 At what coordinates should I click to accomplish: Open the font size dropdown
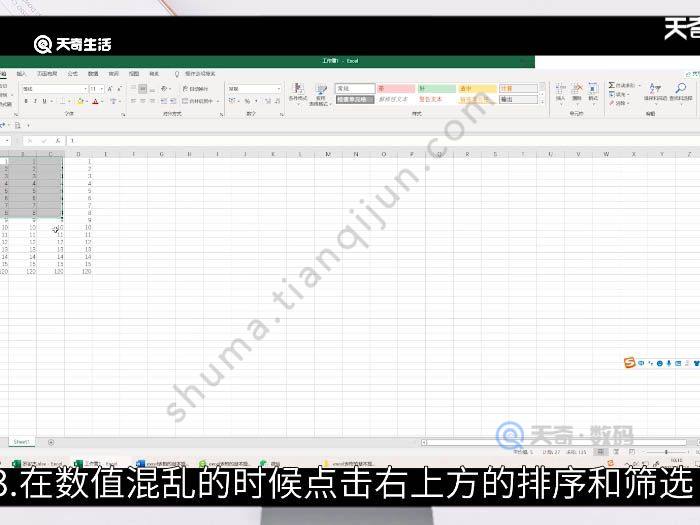[x=102, y=89]
